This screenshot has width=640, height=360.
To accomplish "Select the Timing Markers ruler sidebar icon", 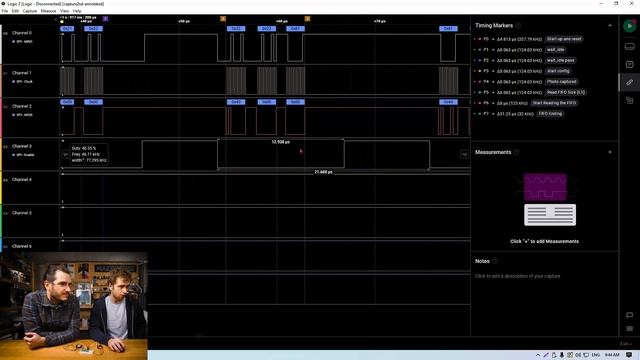I will tap(629, 82).
